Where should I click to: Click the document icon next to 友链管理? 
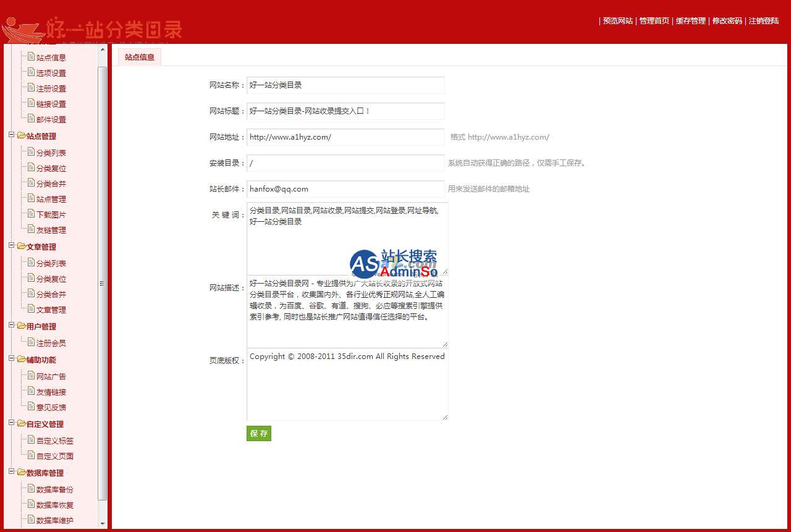pos(31,229)
